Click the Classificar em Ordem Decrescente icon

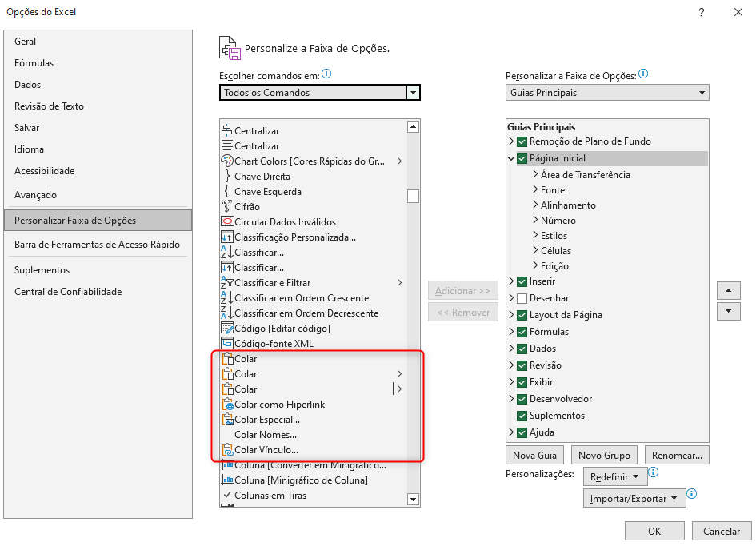pyautogui.click(x=226, y=313)
